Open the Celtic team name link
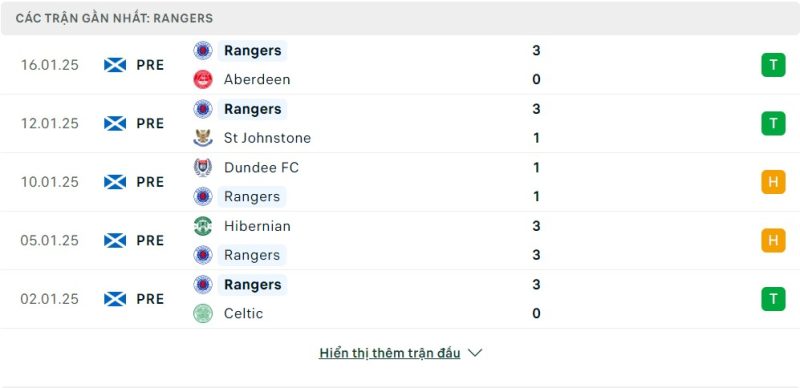This screenshot has width=800, height=388. tap(243, 313)
